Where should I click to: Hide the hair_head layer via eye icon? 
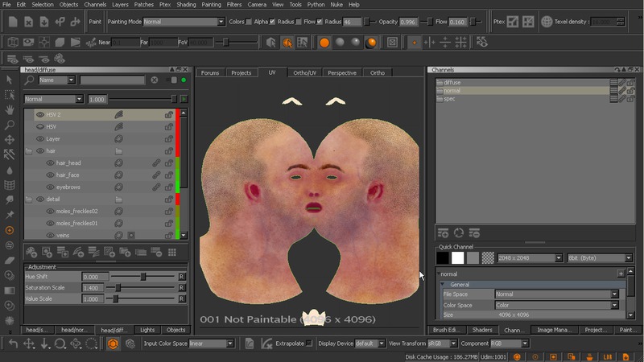(50, 163)
